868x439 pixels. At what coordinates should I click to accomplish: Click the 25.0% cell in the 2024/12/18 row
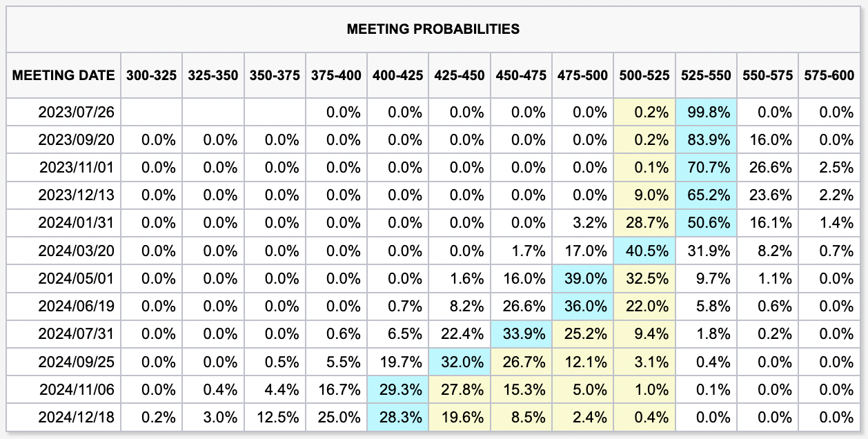tap(337, 417)
